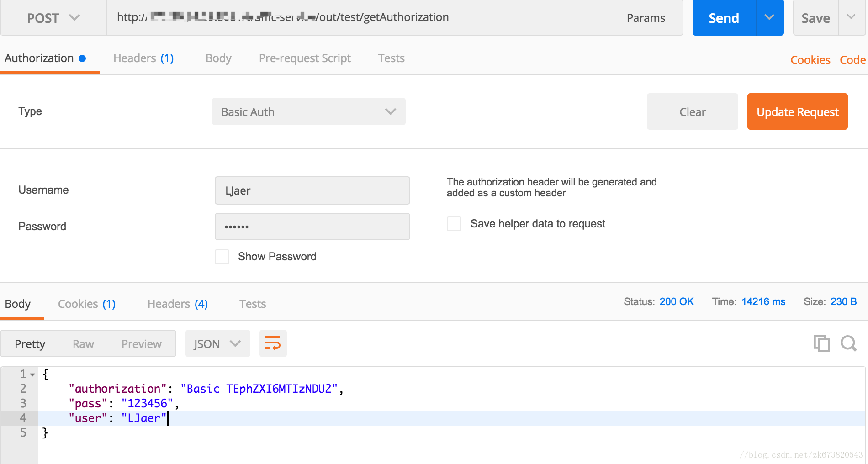Expand the Save options arrow
Screen dimensions: 868x464
coord(852,18)
